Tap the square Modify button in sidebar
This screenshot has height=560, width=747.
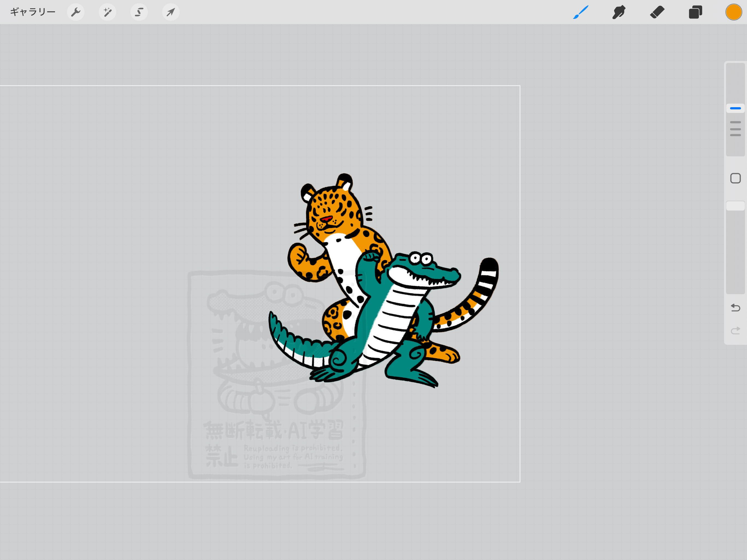(x=735, y=178)
